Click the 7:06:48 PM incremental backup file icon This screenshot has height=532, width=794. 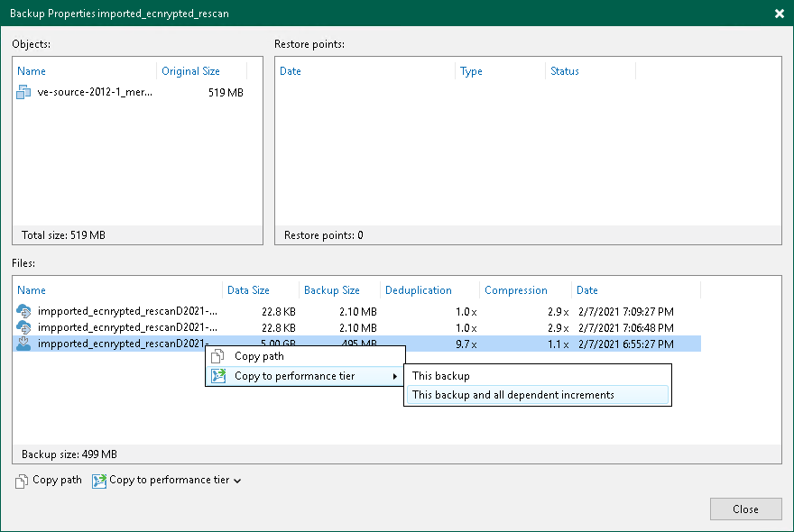click(x=24, y=327)
